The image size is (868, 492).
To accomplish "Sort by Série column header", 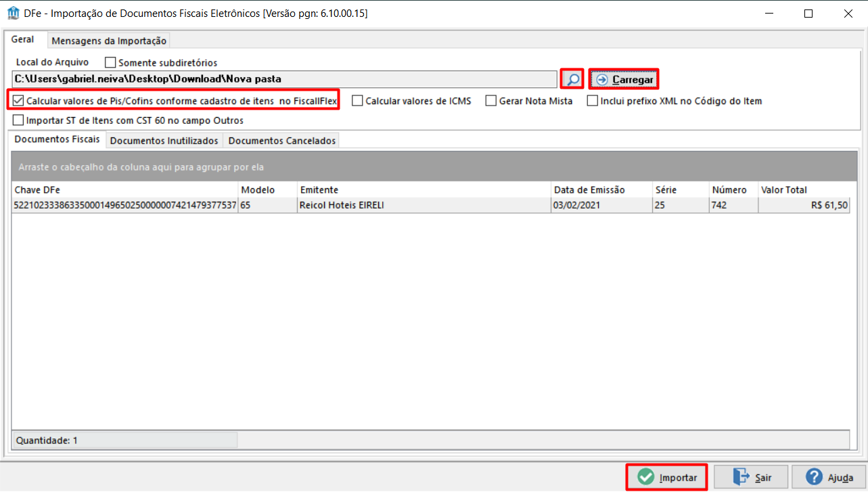I will pos(681,189).
